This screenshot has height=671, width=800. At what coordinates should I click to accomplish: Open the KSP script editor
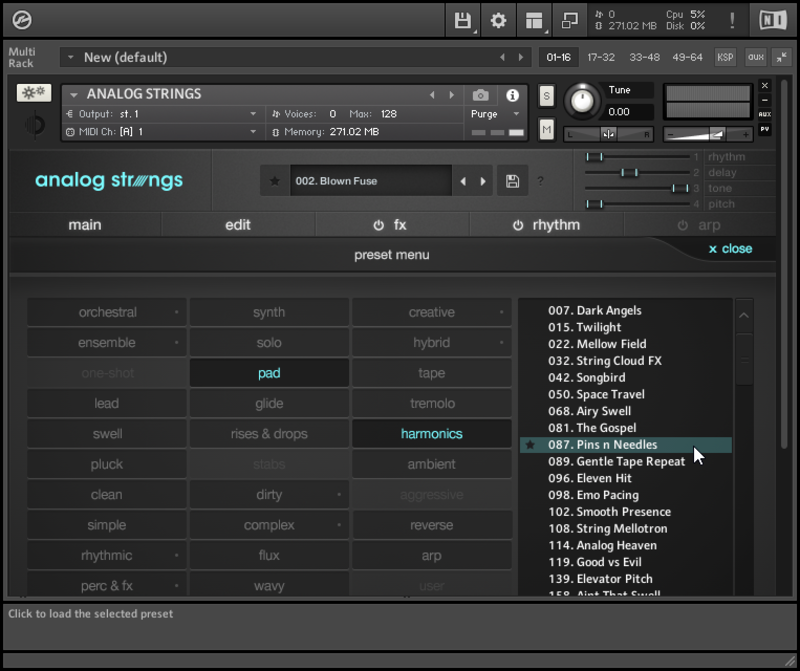(x=725, y=57)
